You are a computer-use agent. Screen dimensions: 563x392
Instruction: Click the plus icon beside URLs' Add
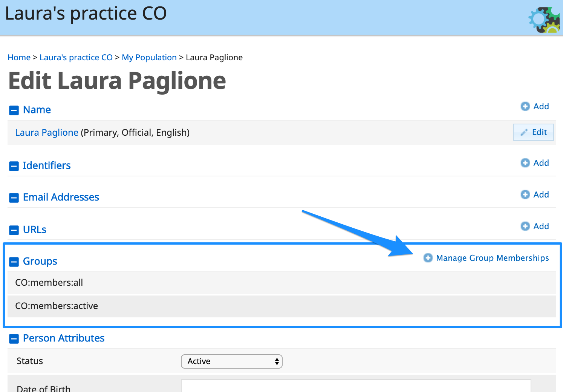[525, 226]
